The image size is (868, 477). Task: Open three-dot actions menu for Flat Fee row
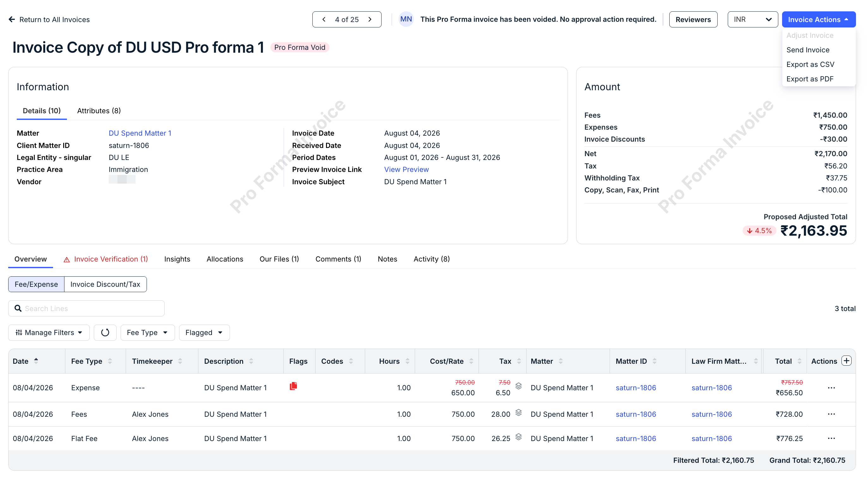831,438
